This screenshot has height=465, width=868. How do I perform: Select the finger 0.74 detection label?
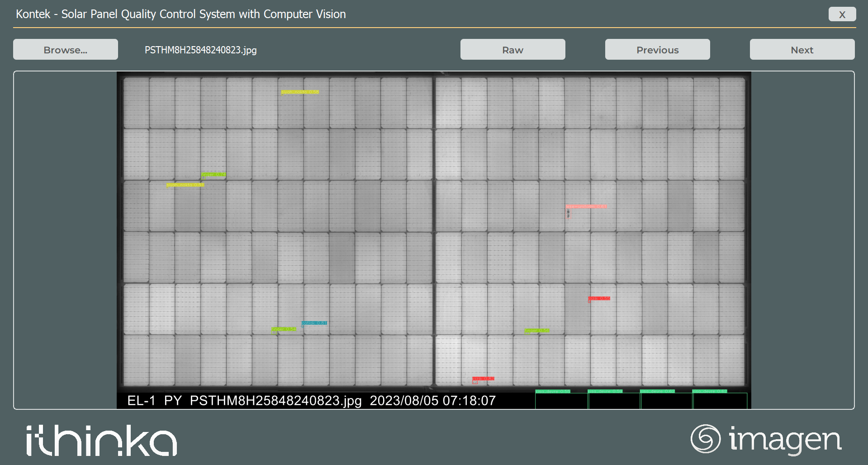tap(213, 174)
